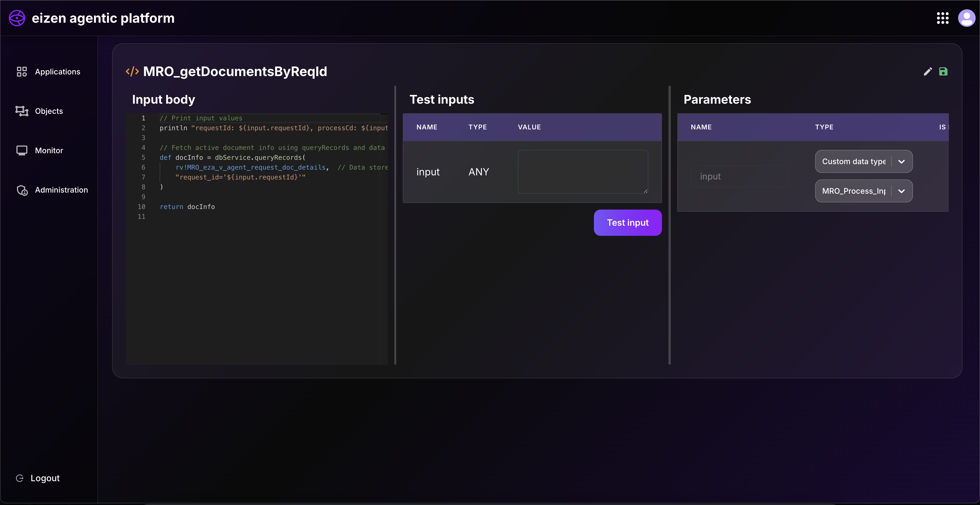
Task: Click the Objects sidebar icon
Action: coord(22,111)
